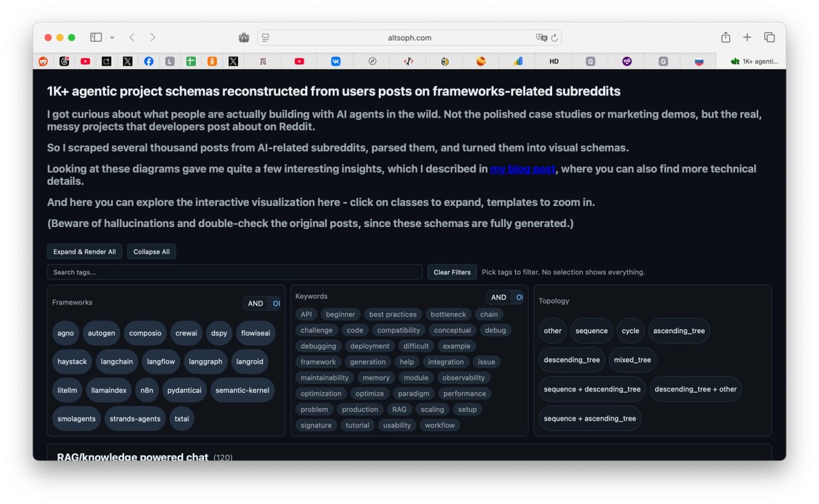
Task: Open the blue bar chart pinned tab
Action: (518, 61)
